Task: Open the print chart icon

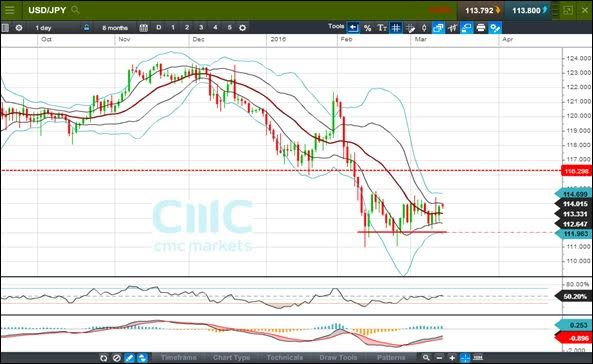Action: (x=481, y=28)
